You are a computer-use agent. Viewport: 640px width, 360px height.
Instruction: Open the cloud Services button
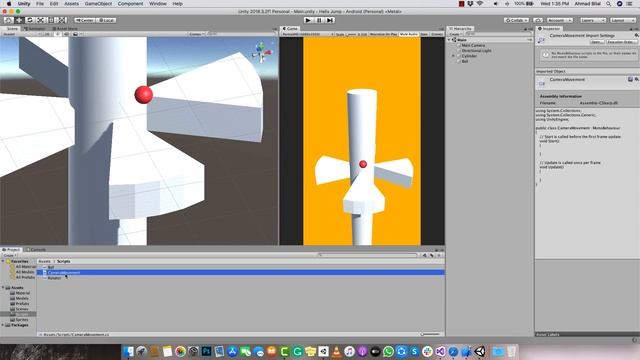[x=538, y=20]
